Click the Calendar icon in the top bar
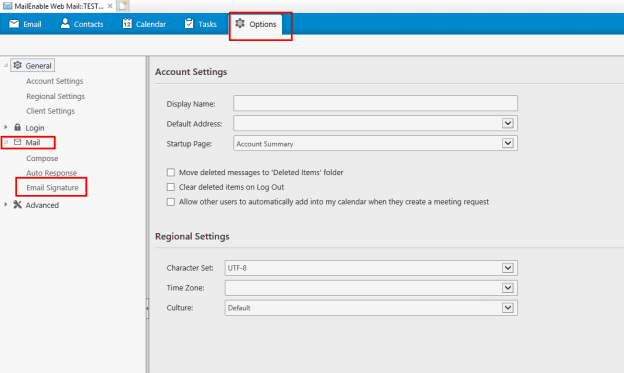 (x=127, y=23)
